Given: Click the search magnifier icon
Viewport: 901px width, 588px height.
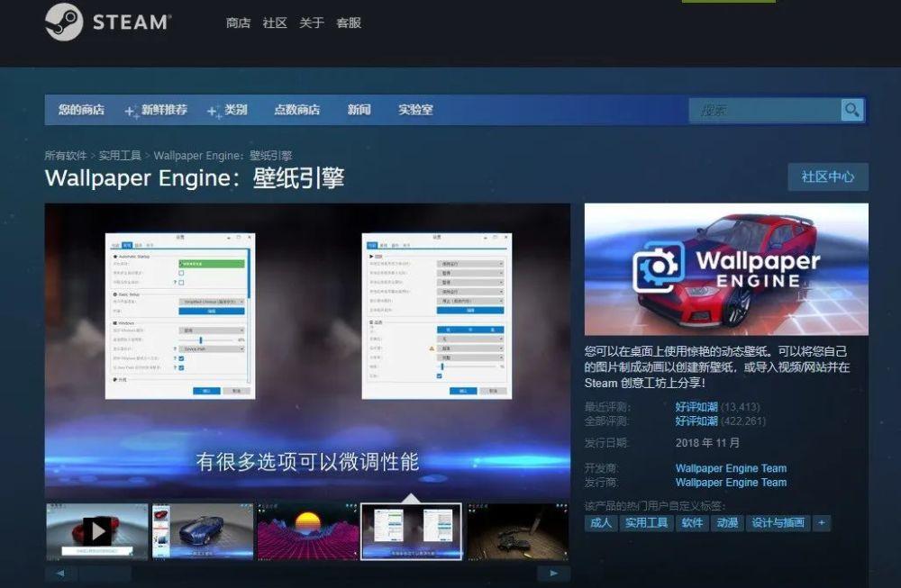Looking at the screenshot, I should tap(851, 110).
